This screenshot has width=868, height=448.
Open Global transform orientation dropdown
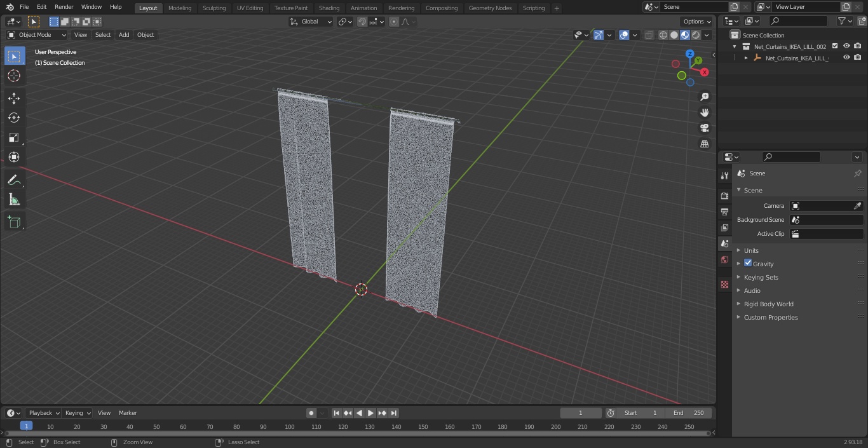(x=311, y=22)
